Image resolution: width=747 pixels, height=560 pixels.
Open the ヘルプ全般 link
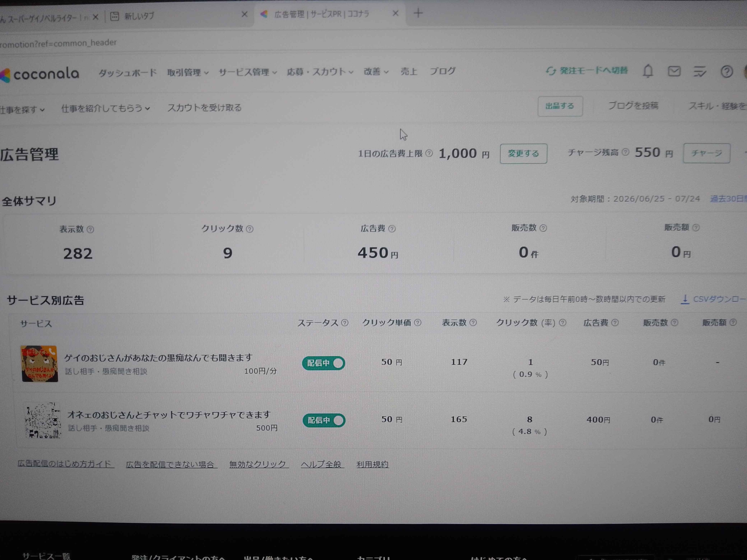pyautogui.click(x=322, y=465)
